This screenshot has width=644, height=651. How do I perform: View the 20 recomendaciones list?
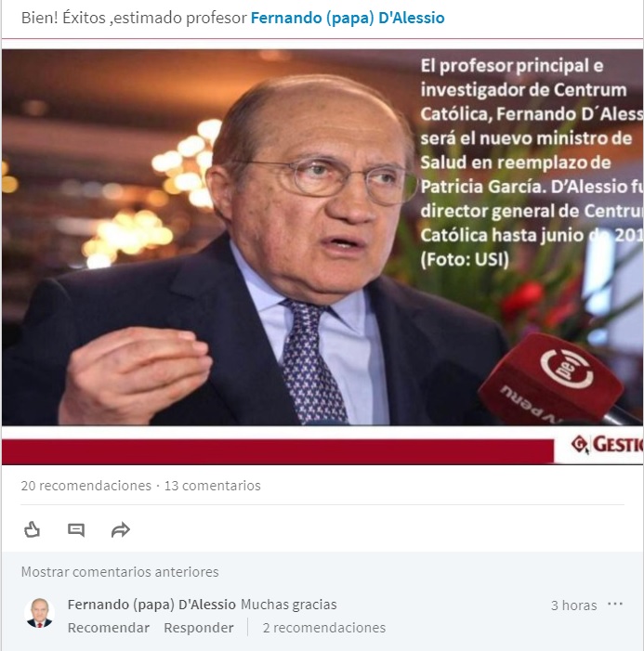pos(86,486)
